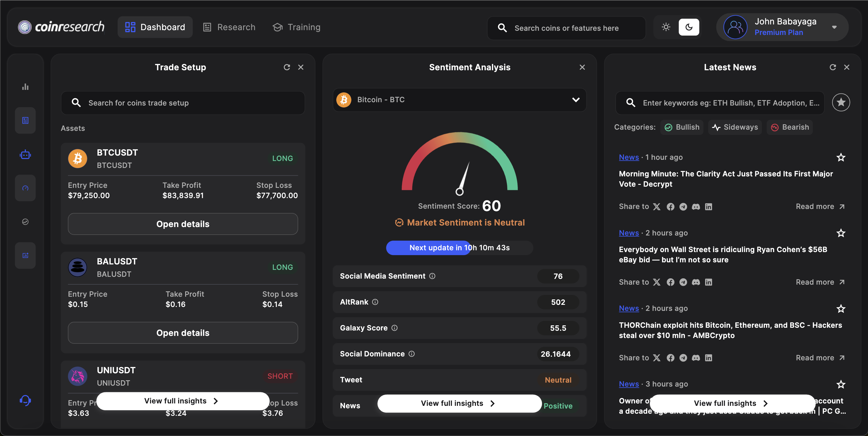The width and height of the screenshot is (868, 436).
Task: Read more on THORChain exploit article
Action: 820,358
